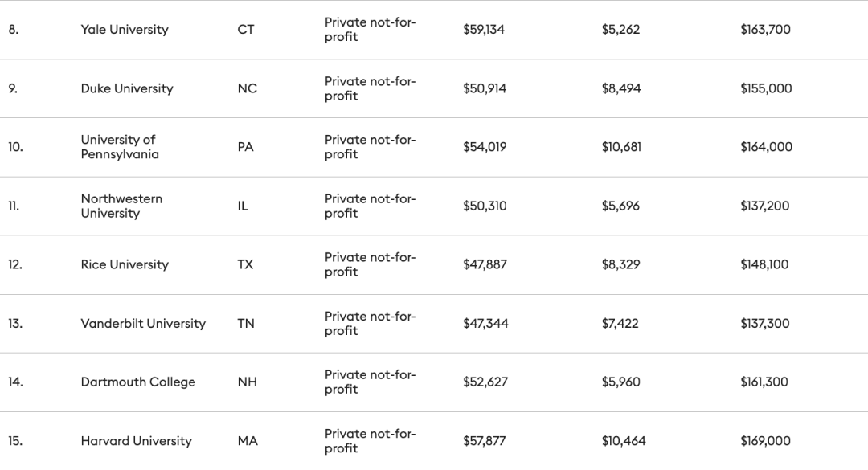The height and width of the screenshot is (470, 868).
Task: Select Dartmouth's $52,627 cost
Action: click(x=485, y=382)
